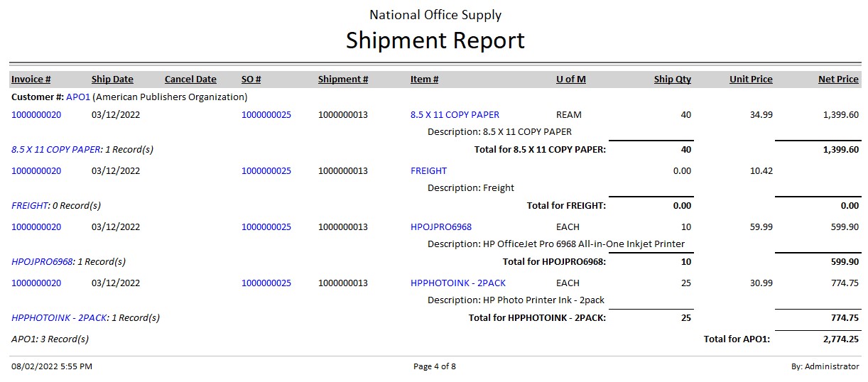
Task: Click the Ship Date column header
Action: (112, 80)
